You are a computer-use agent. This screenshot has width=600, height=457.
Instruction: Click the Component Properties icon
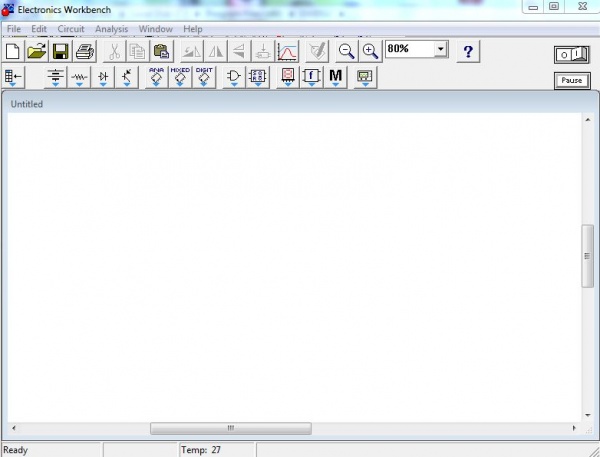(317, 51)
